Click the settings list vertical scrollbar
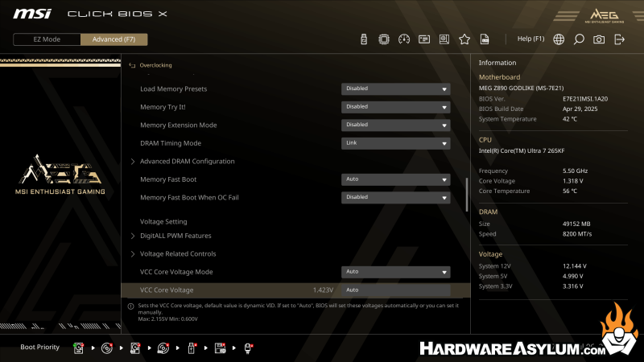 [x=467, y=195]
